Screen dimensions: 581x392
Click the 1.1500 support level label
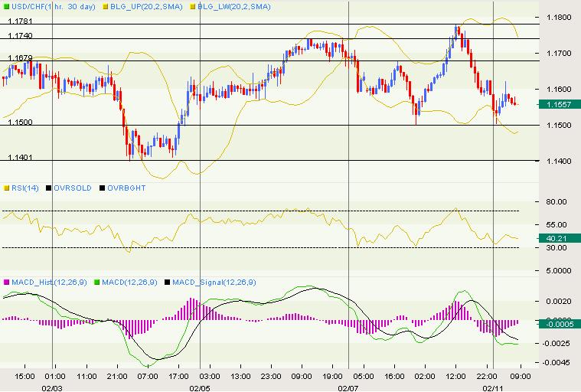click(21, 122)
